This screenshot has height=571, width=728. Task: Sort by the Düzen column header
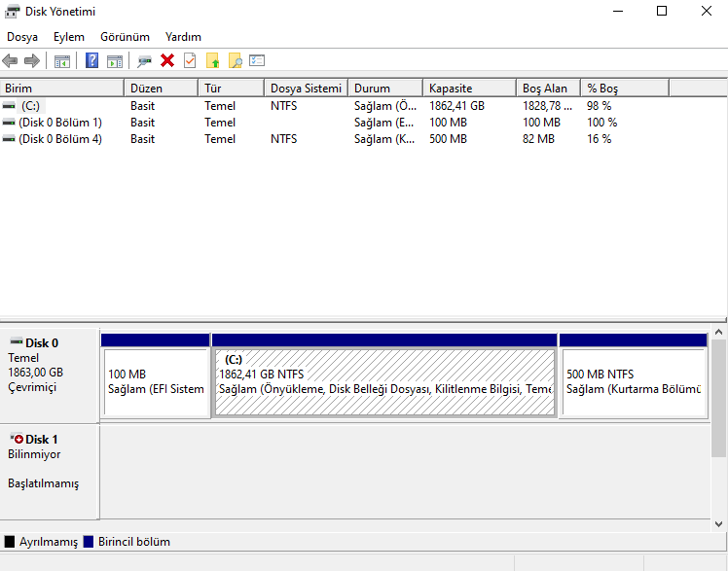point(162,89)
